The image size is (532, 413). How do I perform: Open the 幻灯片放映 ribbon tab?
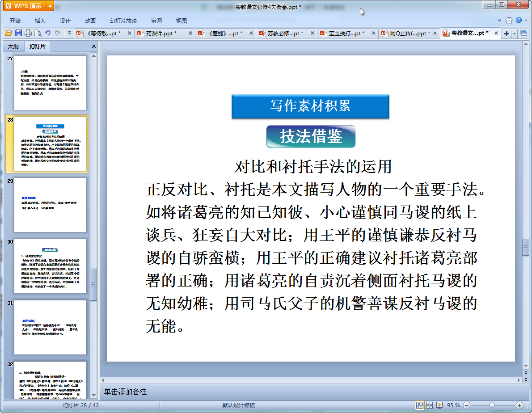tap(123, 21)
